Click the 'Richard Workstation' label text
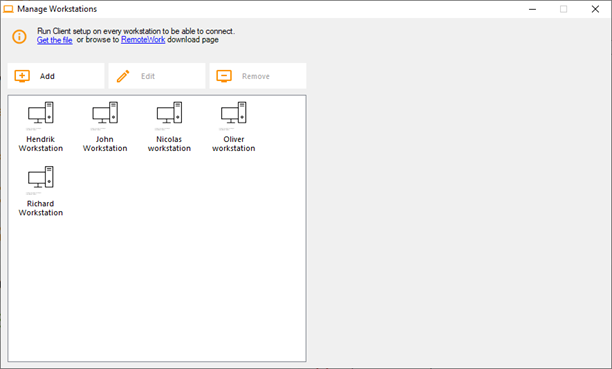Screen dimensions: 612x369 pyautogui.click(x=41, y=208)
